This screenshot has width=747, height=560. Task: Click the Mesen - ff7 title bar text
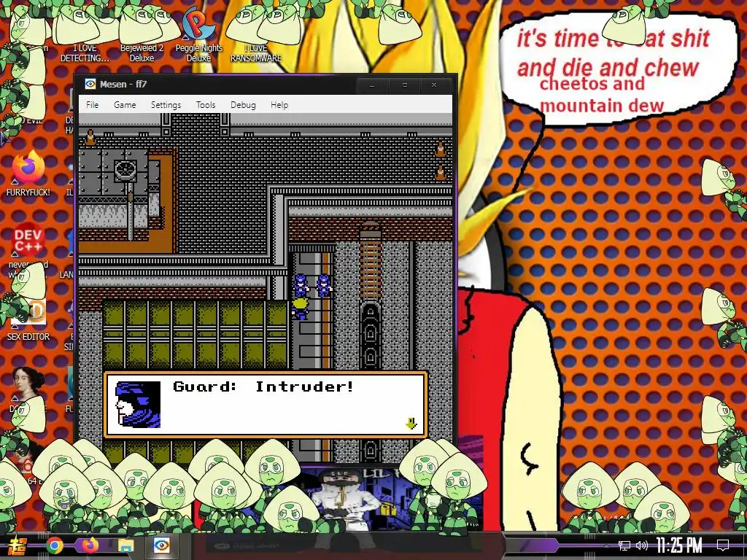point(123,85)
